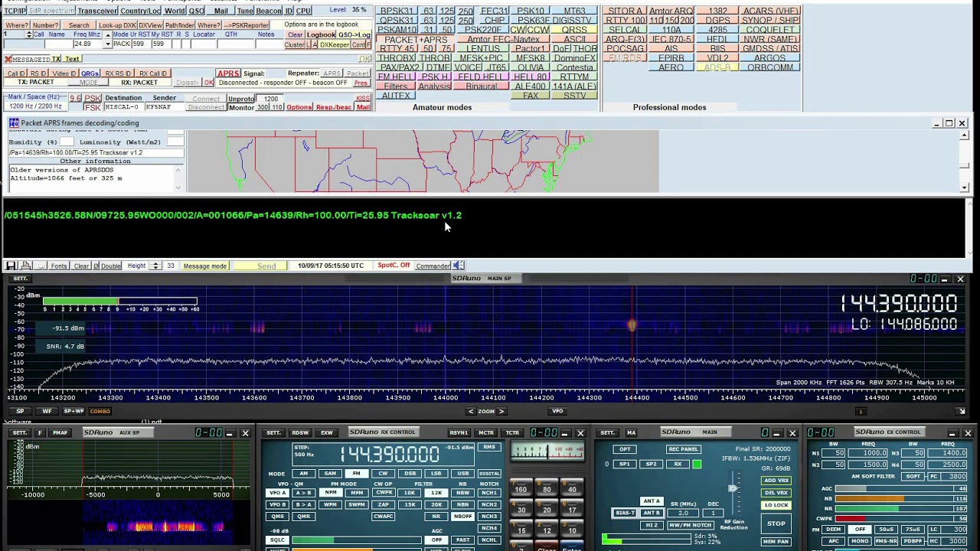Click the Resp./beac button

(x=334, y=107)
